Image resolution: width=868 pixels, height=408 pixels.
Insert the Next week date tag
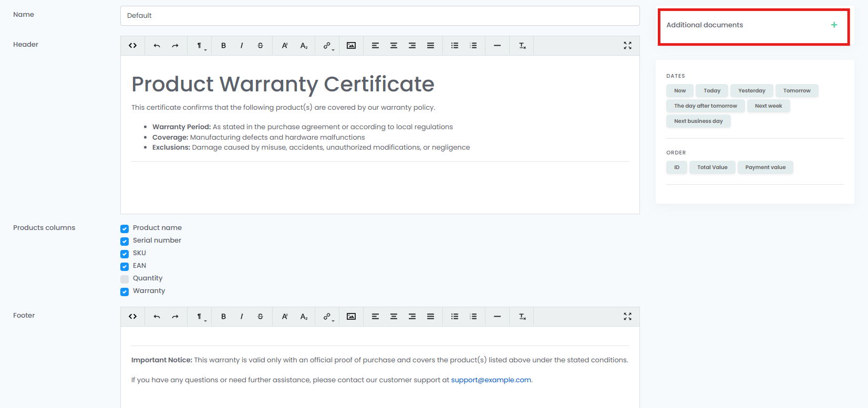pos(769,106)
